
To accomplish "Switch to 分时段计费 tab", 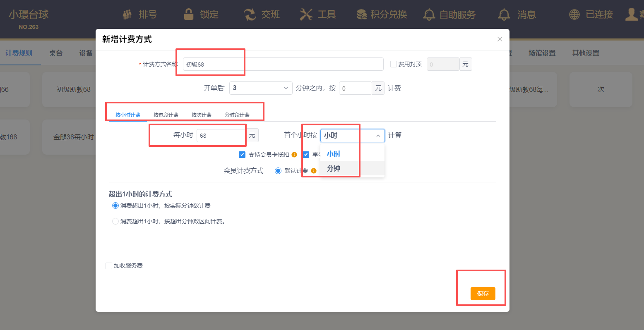I will (237, 115).
